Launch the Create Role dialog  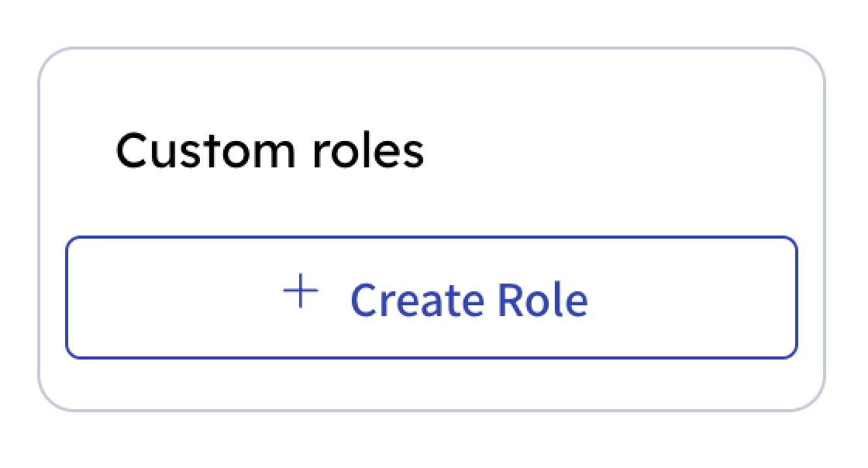coord(431,298)
